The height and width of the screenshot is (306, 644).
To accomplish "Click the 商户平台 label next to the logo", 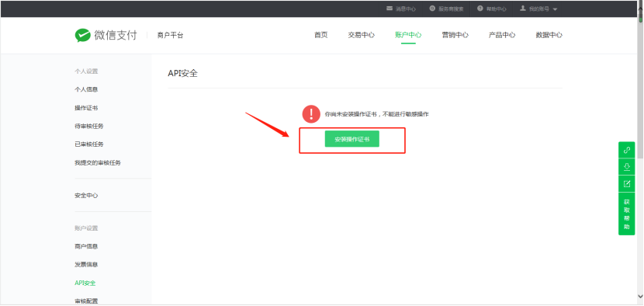I will click(x=170, y=36).
